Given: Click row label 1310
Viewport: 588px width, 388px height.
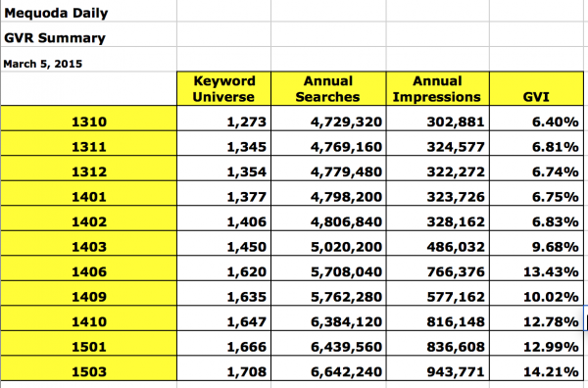Looking at the screenshot, I should click(x=88, y=119).
